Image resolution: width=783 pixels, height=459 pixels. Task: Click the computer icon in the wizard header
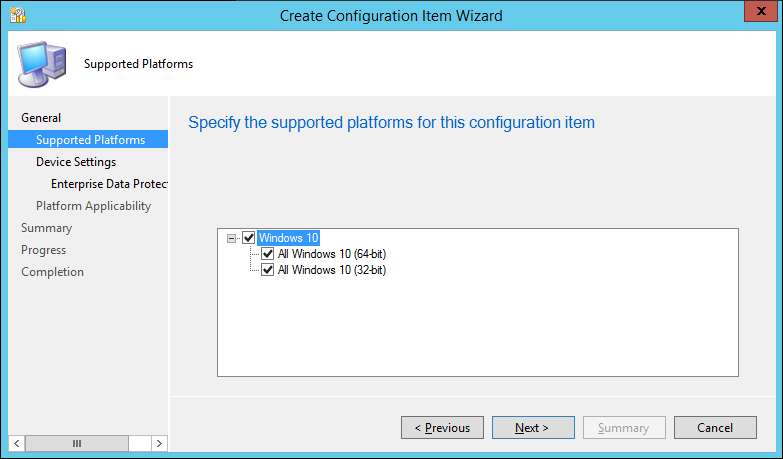(x=42, y=64)
